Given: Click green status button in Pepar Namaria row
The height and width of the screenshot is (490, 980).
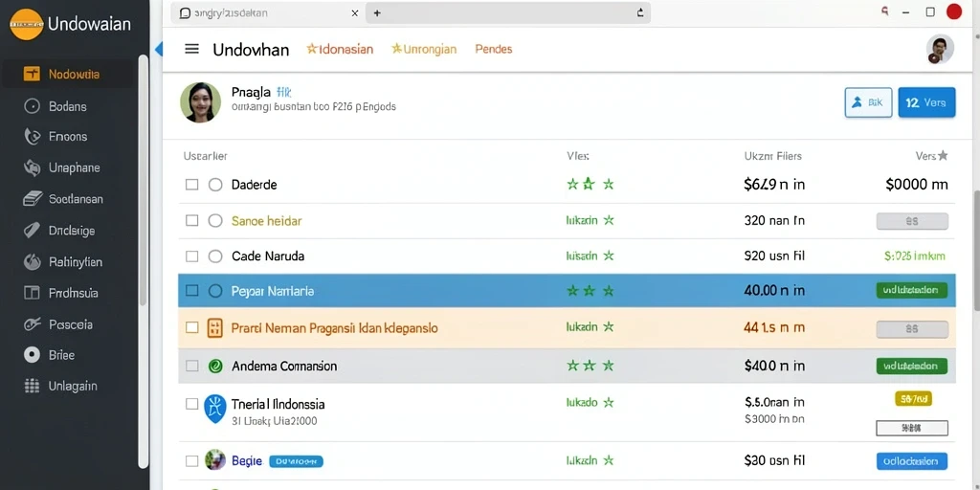Looking at the screenshot, I should coord(912,290).
